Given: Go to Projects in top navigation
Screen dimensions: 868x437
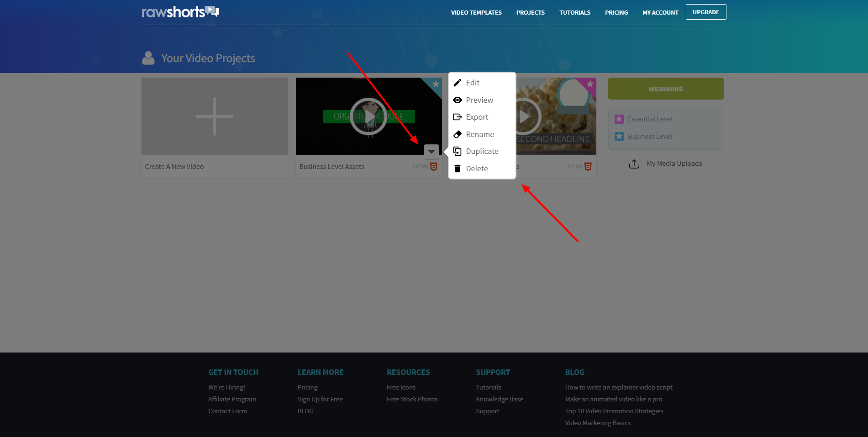Looking at the screenshot, I should (x=531, y=13).
